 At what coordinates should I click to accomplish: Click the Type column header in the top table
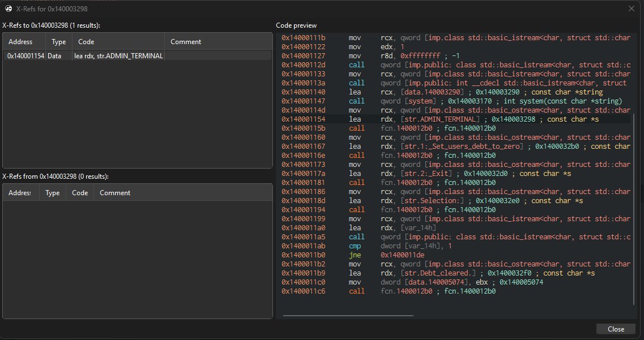coord(58,41)
